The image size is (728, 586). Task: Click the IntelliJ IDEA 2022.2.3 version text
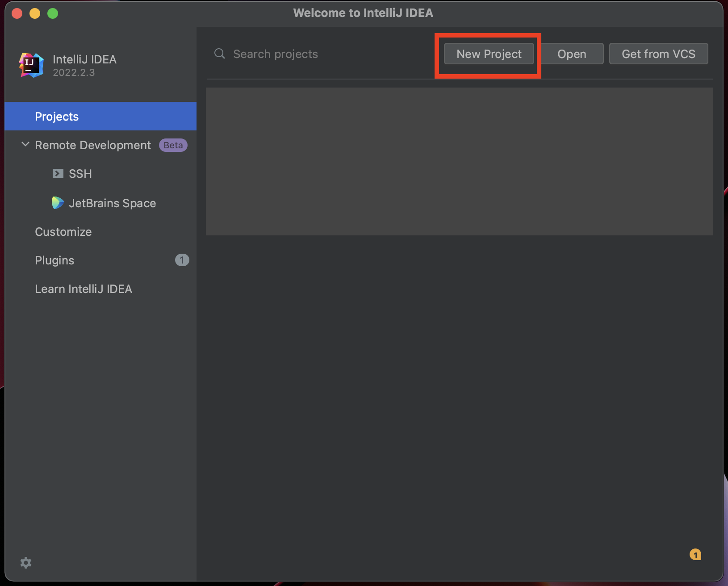coord(74,72)
